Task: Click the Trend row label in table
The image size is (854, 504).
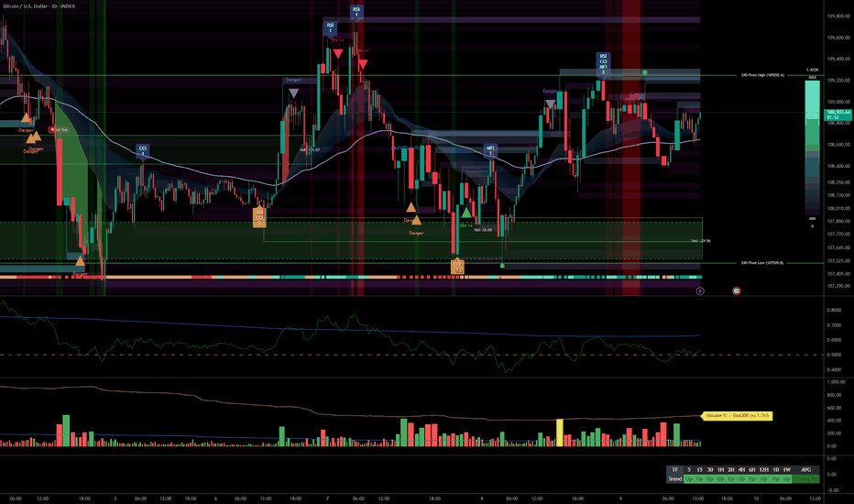Action: pos(674,479)
